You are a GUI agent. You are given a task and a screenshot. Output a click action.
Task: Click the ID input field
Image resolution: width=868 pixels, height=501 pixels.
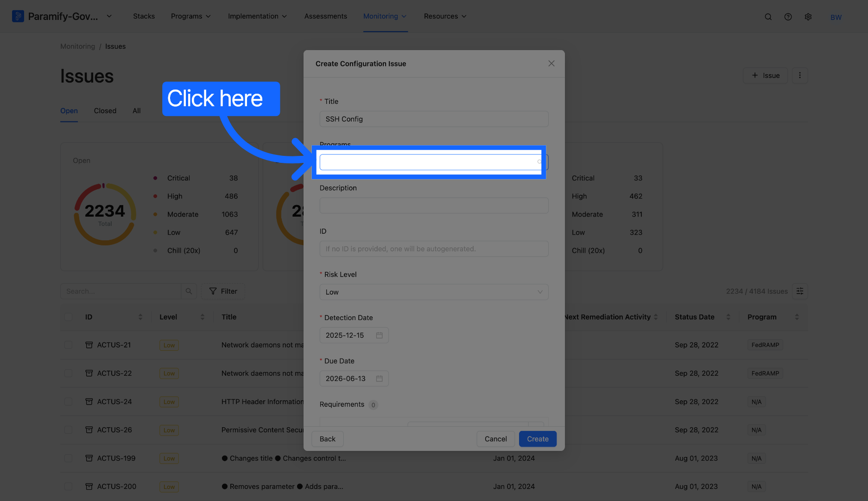click(434, 249)
